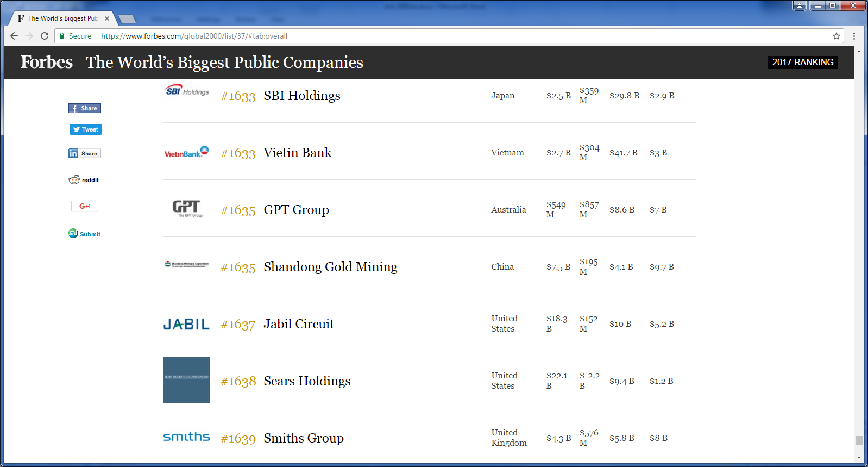This screenshot has height=467, width=868.
Task: Click the $9.7 B value for Shandong Gold
Action: pyautogui.click(x=662, y=267)
